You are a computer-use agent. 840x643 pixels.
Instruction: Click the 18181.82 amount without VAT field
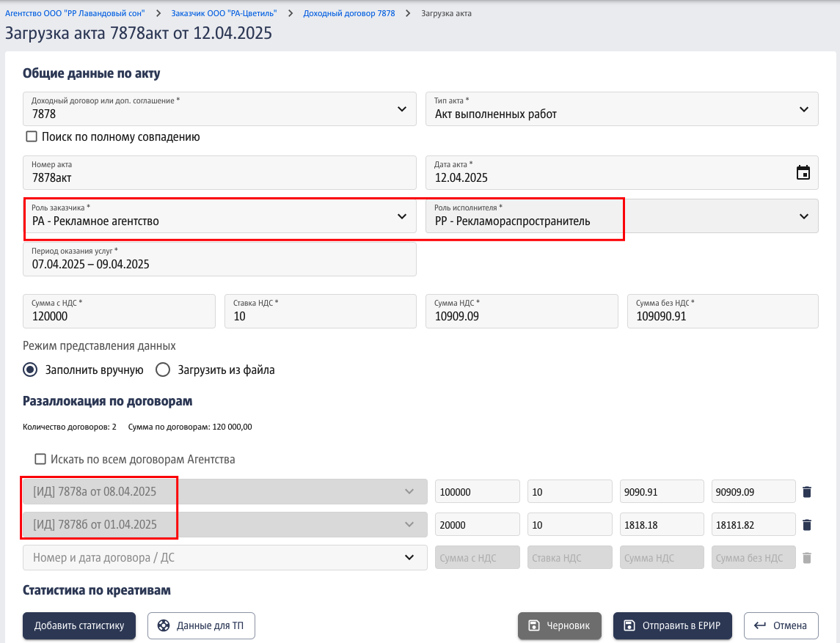click(x=753, y=525)
